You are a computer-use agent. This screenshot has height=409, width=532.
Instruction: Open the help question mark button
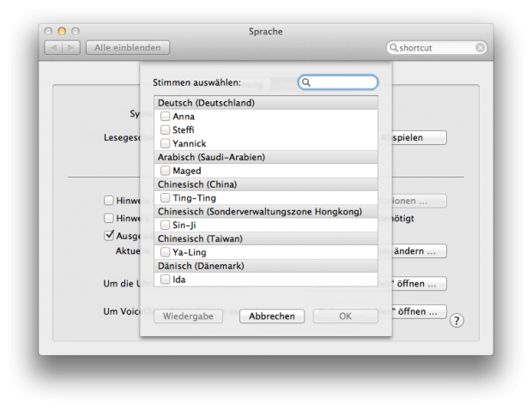456,321
